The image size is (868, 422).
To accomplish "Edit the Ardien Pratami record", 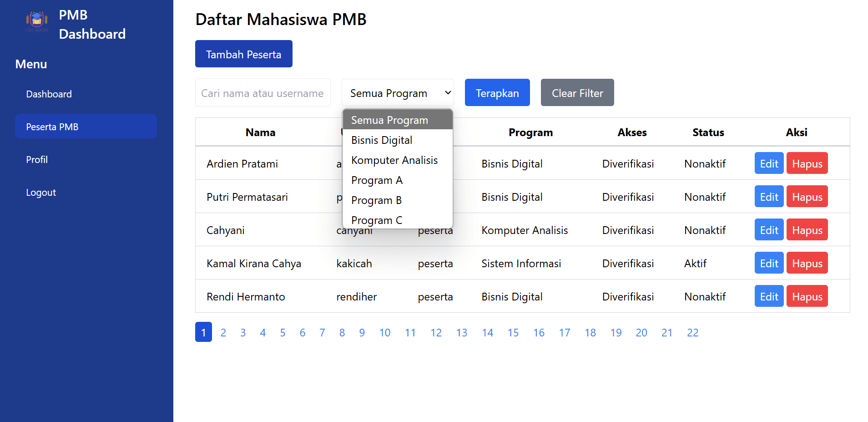I will point(768,163).
